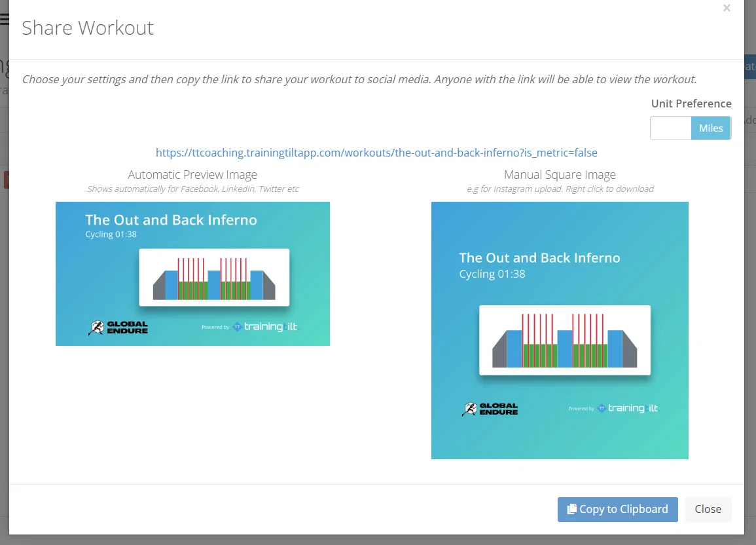The width and height of the screenshot is (756, 545).
Task: Close the Share Workout dialog via Close button
Action: 708,510
